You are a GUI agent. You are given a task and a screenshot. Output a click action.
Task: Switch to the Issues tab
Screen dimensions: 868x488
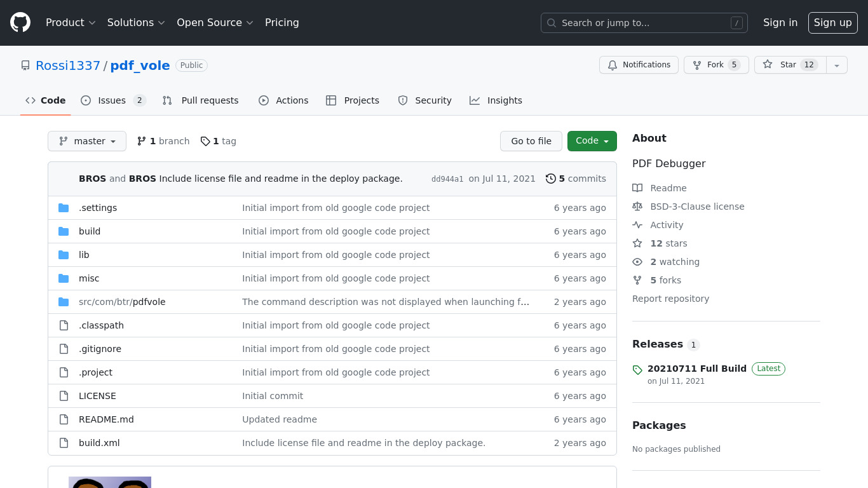(x=113, y=100)
